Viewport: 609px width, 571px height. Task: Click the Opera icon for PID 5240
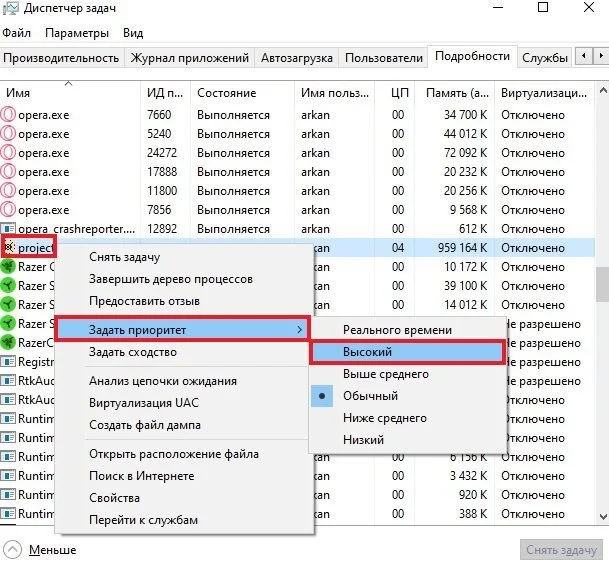point(8,134)
